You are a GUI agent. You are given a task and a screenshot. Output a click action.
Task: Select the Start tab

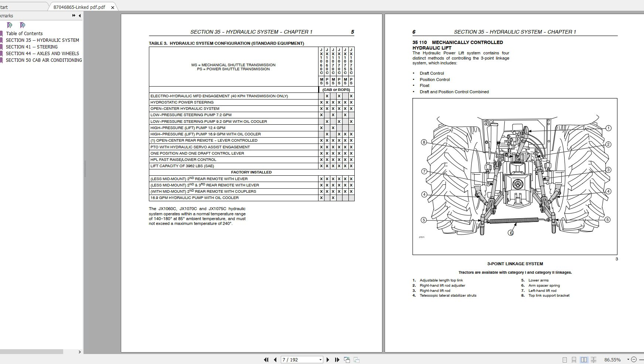click(x=18, y=7)
